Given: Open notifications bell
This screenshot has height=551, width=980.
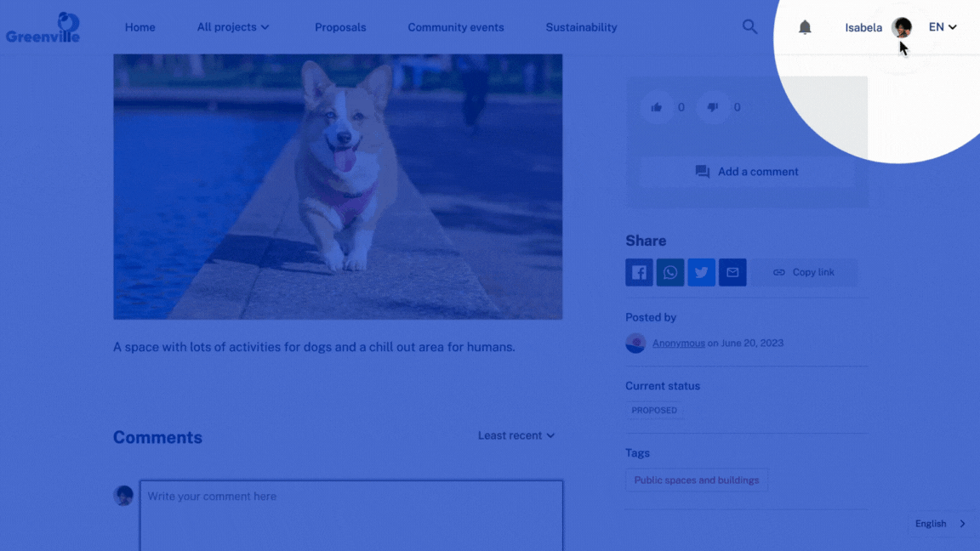Looking at the screenshot, I should (x=805, y=27).
